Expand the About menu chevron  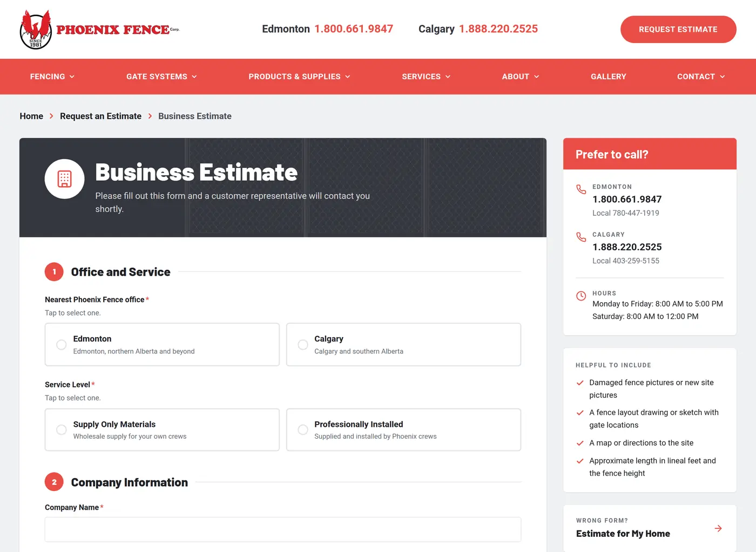click(536, 77)
